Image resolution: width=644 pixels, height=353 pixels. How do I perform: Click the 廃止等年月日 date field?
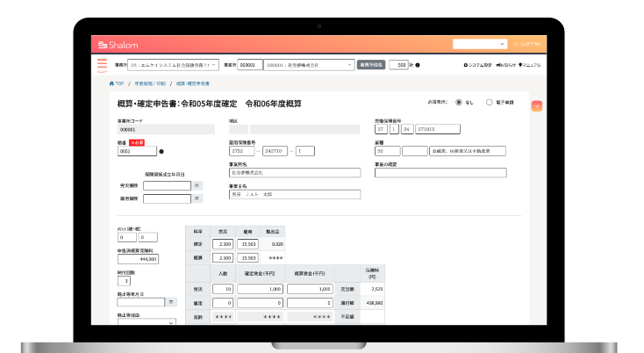tap(141, 302)
